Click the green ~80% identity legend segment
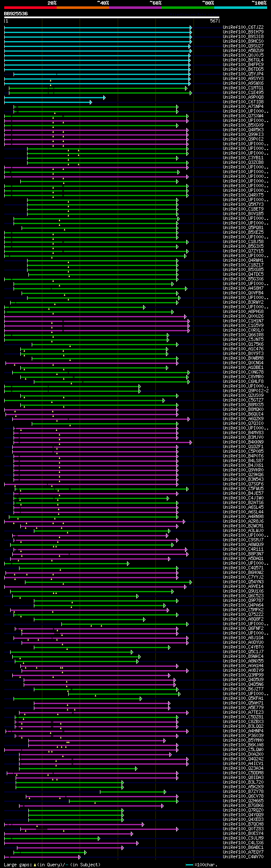The height and width of the screenshot is (868, 271). pyautogui.click(x=188, y=8)
